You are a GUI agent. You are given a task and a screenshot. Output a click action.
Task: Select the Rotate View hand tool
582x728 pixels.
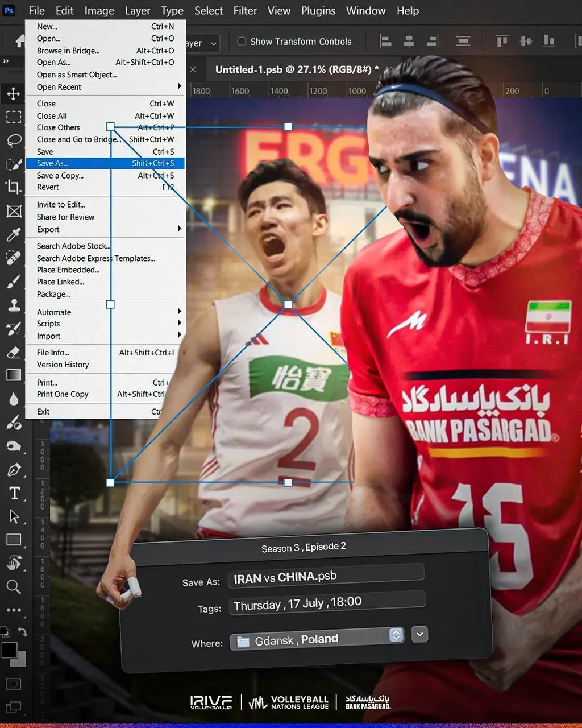tap(13, 563)
